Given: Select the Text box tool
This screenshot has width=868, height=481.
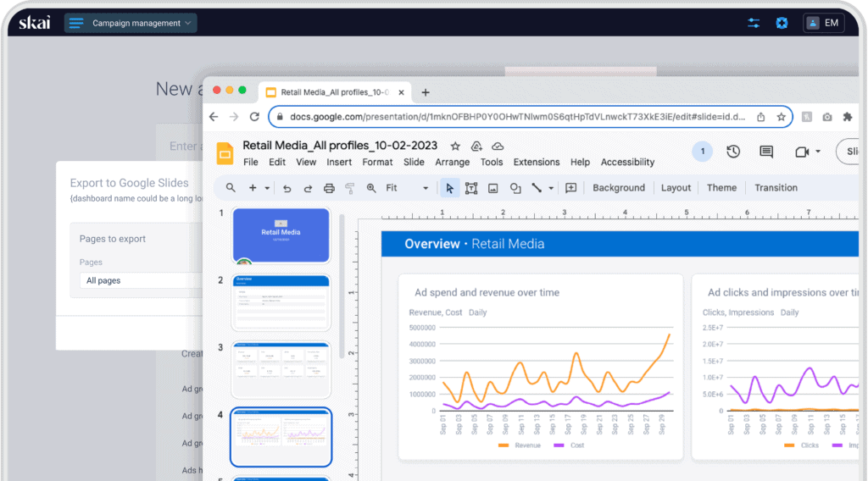Looking at the screenshot, I should click(471, 189).
